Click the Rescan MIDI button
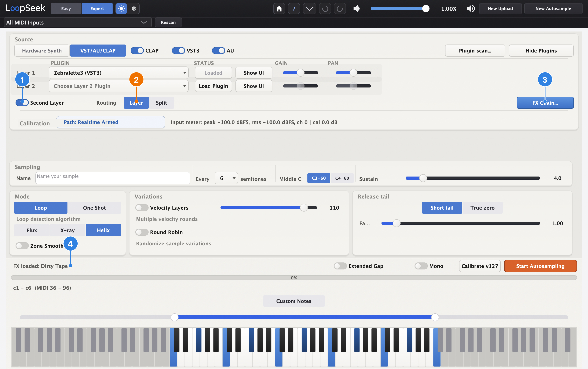Screen dimensions: 588x369 [x=168, y=22]
